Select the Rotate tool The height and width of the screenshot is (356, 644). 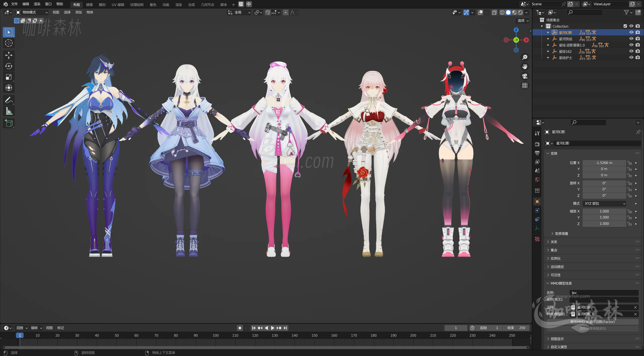(x=9, y=66)
